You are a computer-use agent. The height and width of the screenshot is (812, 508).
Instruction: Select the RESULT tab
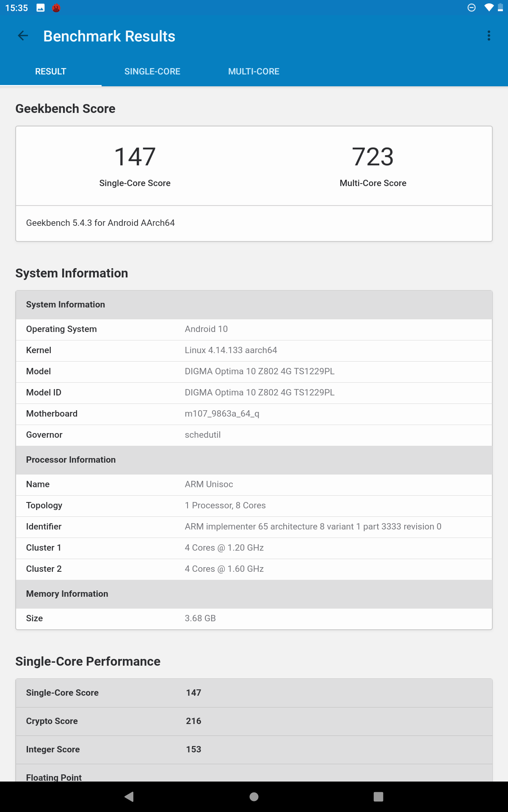(51, 71)
